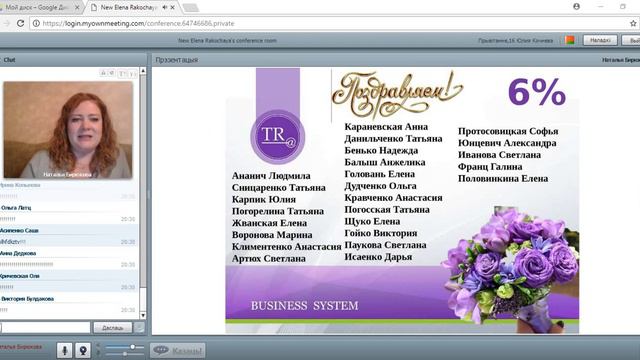The image size is (640, 360).
Task: Click the site info icon in the address bar
Action: 36,23
